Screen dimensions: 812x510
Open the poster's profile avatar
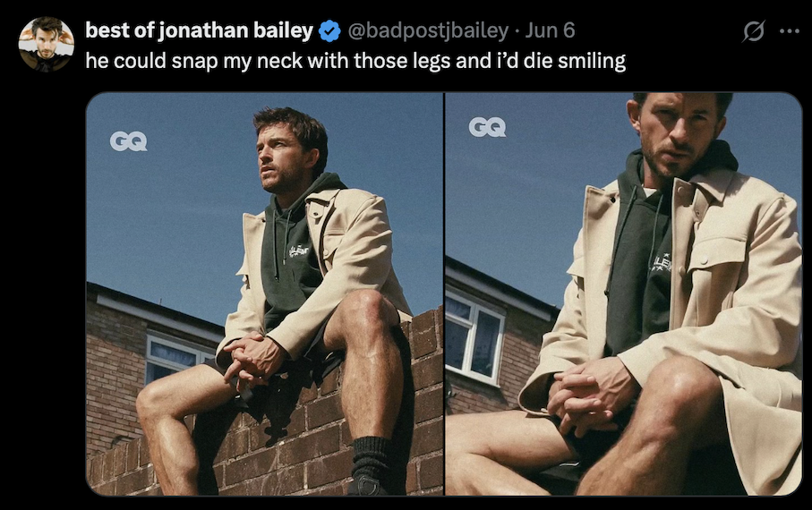click(46, 44)
